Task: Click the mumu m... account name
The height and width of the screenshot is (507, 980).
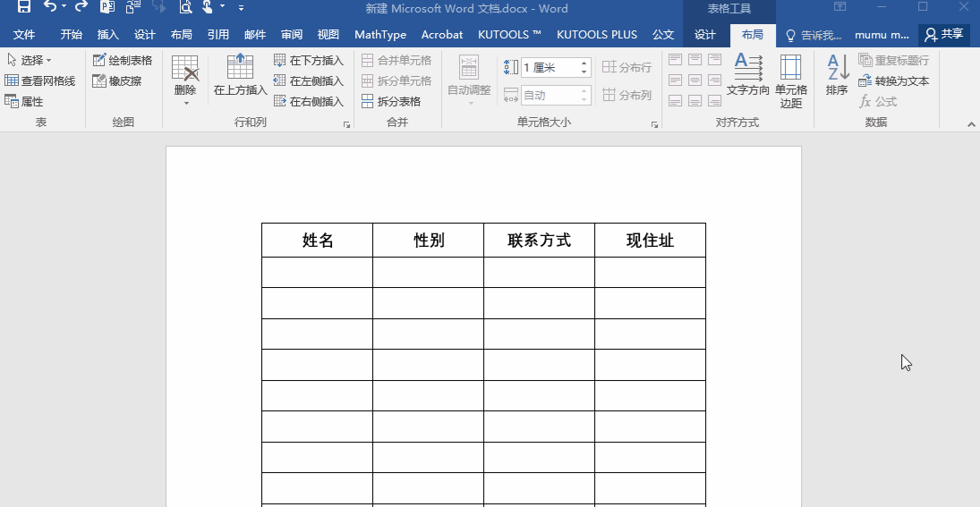Action: (882, 34)
